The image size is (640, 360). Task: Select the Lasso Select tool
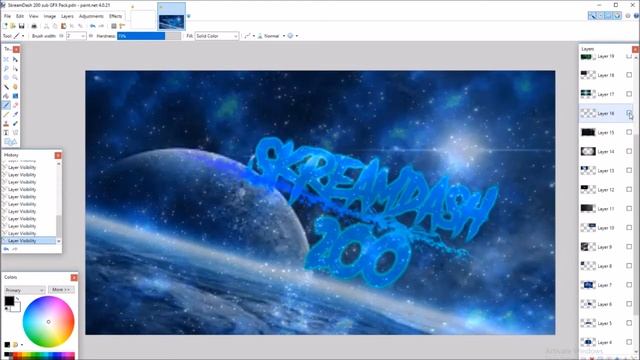click(x=6, y=69)
